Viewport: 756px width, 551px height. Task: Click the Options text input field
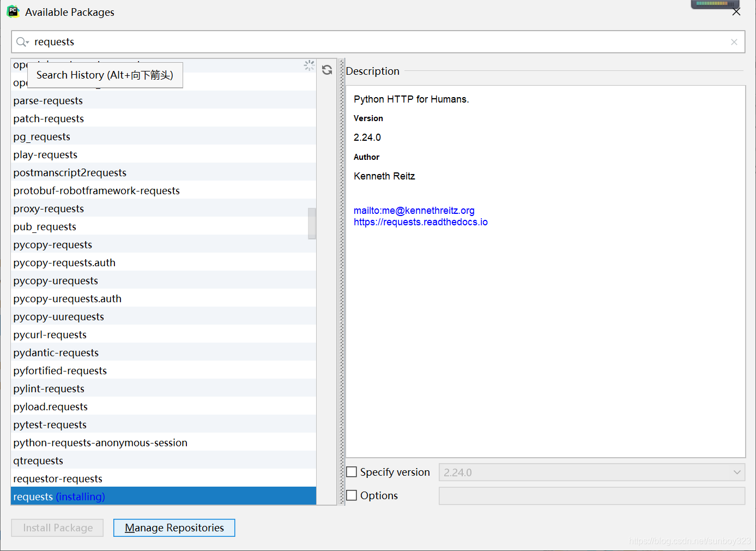pos(592,496)
